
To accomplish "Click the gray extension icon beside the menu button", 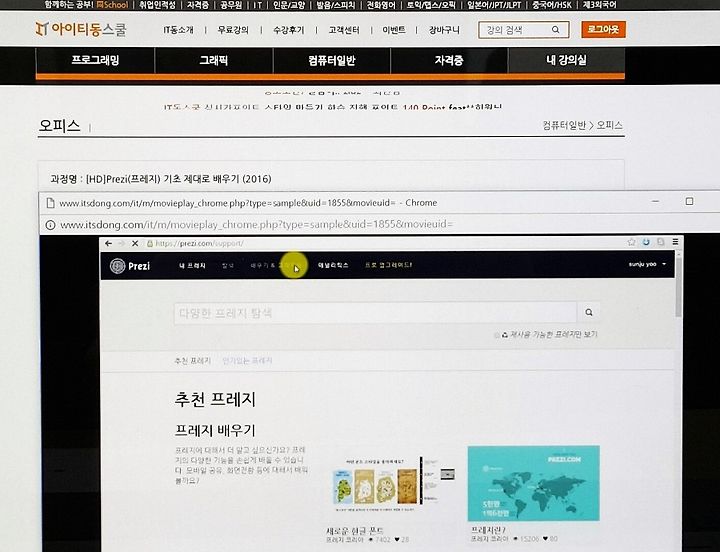I will (x=660, y=242).
